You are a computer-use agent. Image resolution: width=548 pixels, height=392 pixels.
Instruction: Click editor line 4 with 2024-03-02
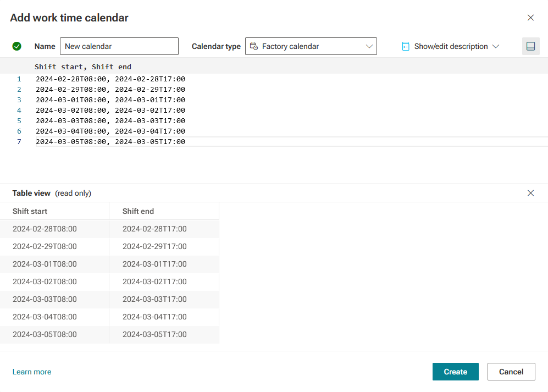(x=110, y=111)
